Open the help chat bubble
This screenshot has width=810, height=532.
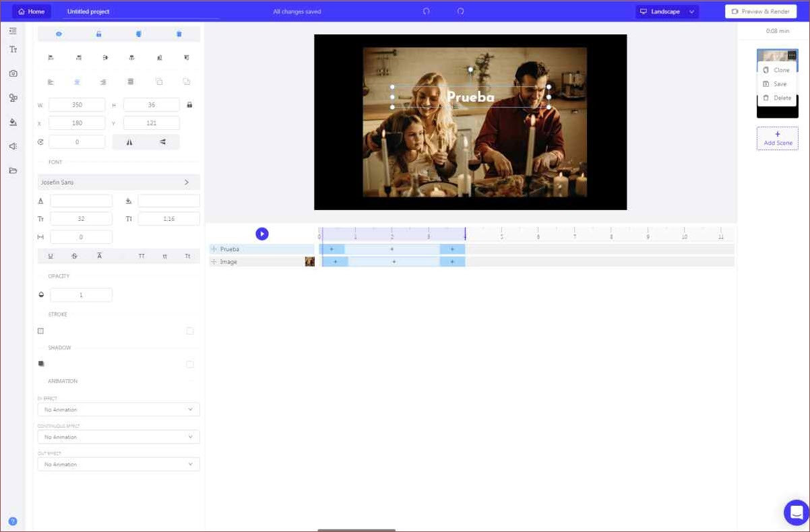tap(796, 512)
